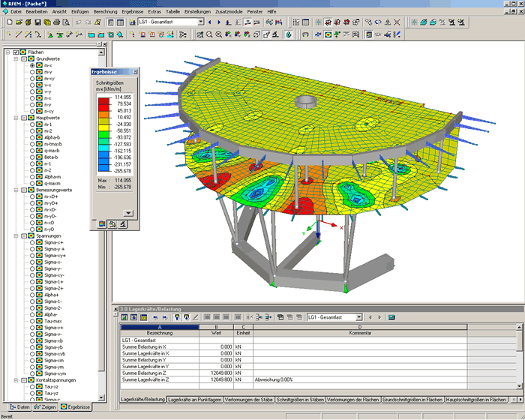Viewport: 525px width, 420px height.
Task: Select the v-x radio button
Action: 32,85
